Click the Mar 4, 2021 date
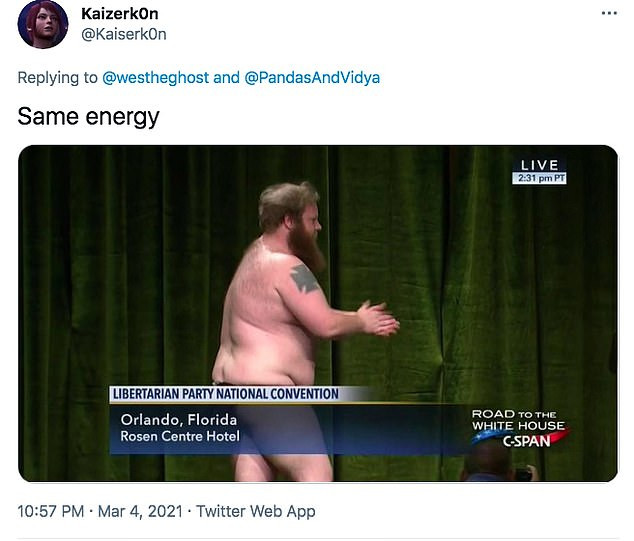Screen dimensions: 634x541 [140, 511]
